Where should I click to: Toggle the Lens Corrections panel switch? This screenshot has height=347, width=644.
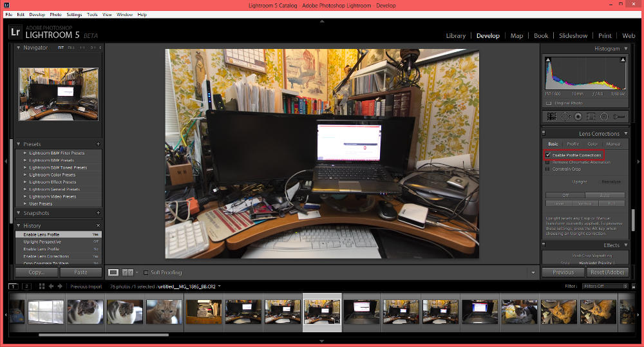[x=544, y=133]
